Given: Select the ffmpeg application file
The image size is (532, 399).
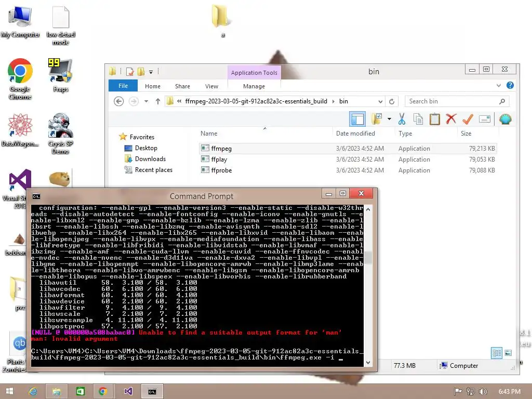Looking at the screenshot, I should click(348, 148).
